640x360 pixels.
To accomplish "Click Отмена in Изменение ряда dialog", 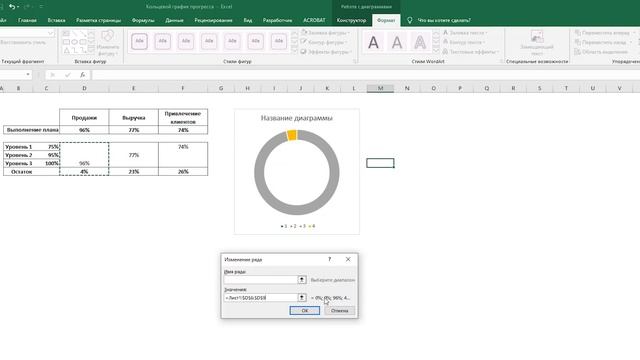I will pyautogui.click(x=339, y=311).
